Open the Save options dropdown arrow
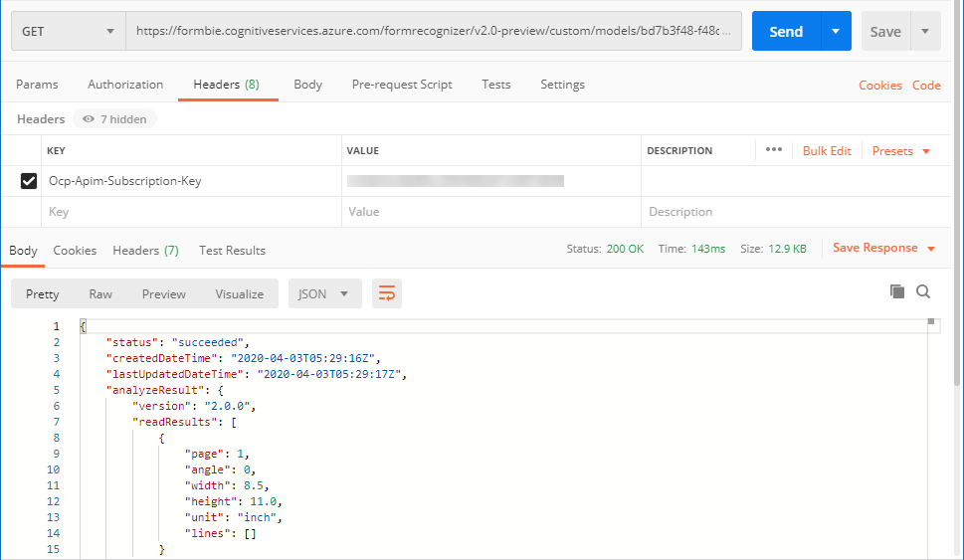This screenshot has height=560, width=964. tap(925, 32)
